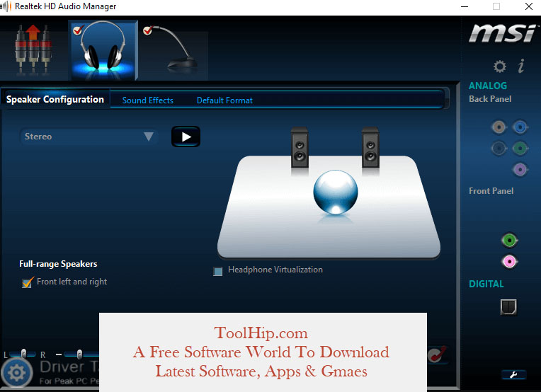The image size is (541, 392).
Task: Click the right speaker in the diagram
Action: pyautogui.click(x=370, y=148)
